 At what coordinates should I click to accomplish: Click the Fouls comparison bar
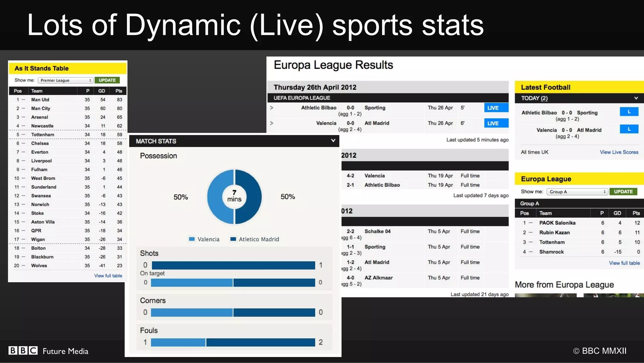coord(233,342)
